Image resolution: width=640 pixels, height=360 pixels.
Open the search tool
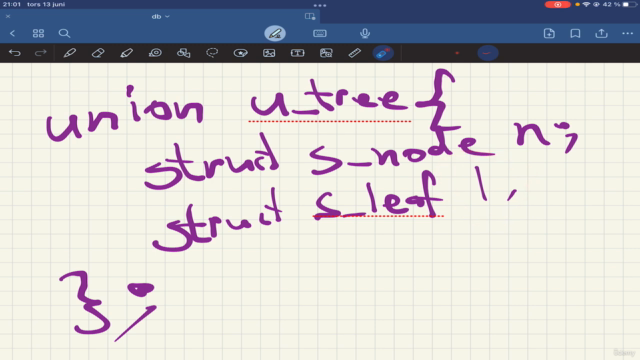click(64, 33)
